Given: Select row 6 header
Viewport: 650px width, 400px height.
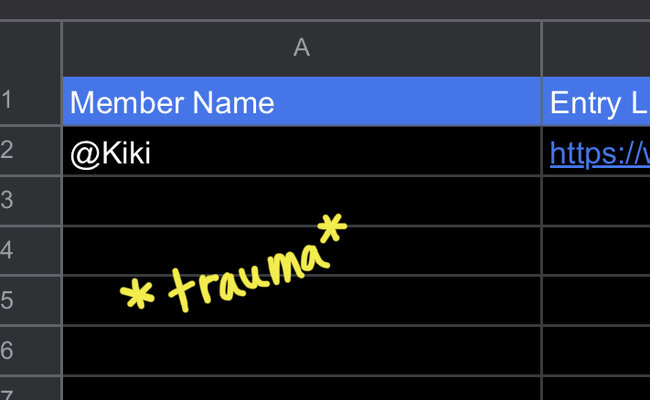Looking at the screenshot, I should pyautogui.click(x=30, y=351).
